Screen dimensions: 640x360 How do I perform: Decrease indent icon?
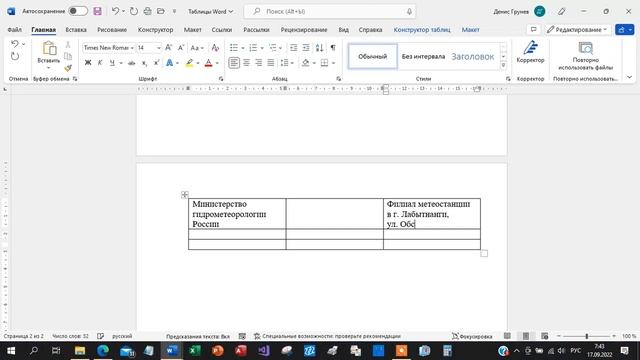293,48
